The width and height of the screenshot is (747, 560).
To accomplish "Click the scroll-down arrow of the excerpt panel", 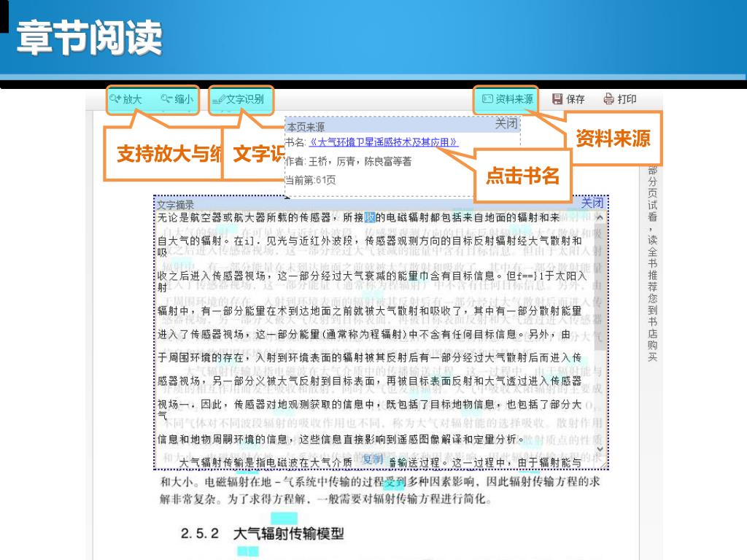I will click(600, 448).
